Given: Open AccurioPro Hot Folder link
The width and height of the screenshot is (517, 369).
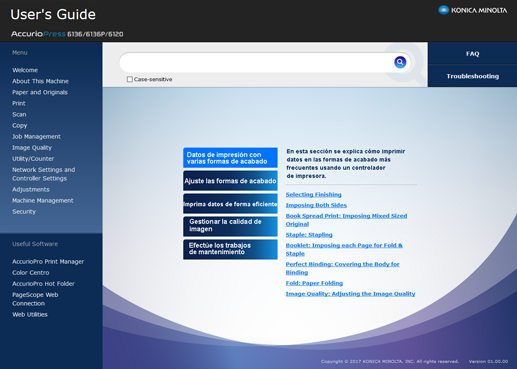Looking at the screenshot, I should click(x=43, y=284).
